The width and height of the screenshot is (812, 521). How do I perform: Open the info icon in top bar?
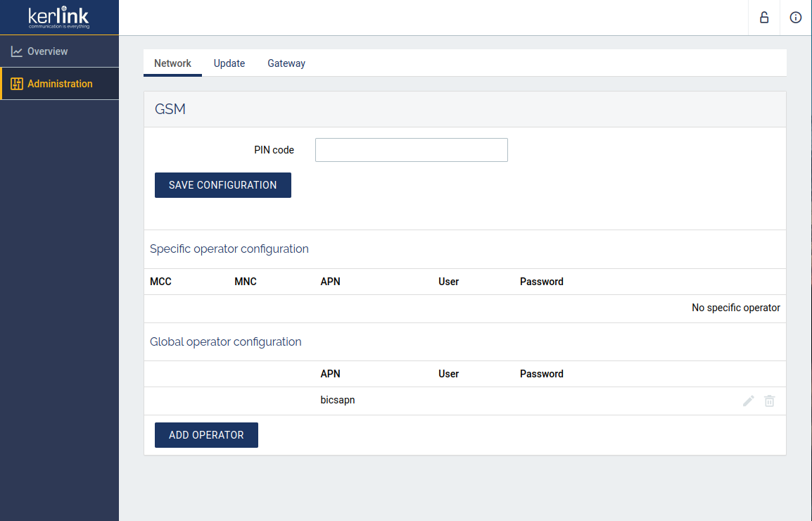pos(796,18)
